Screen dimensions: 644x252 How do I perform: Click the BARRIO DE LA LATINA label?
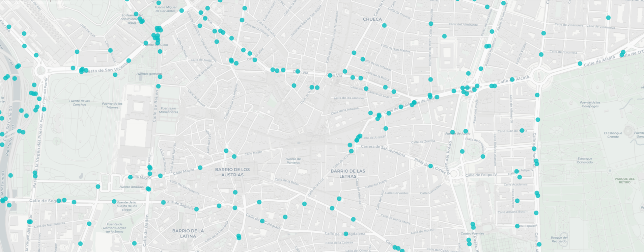pyautogui.click(x=188, y=233)
